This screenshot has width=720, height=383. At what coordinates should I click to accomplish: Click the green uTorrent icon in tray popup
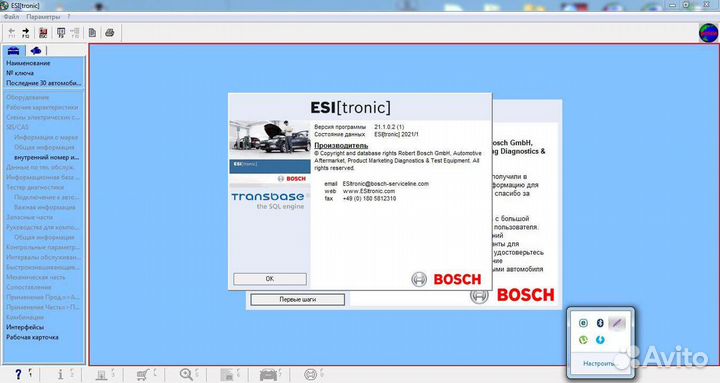[x=583, y=340]
